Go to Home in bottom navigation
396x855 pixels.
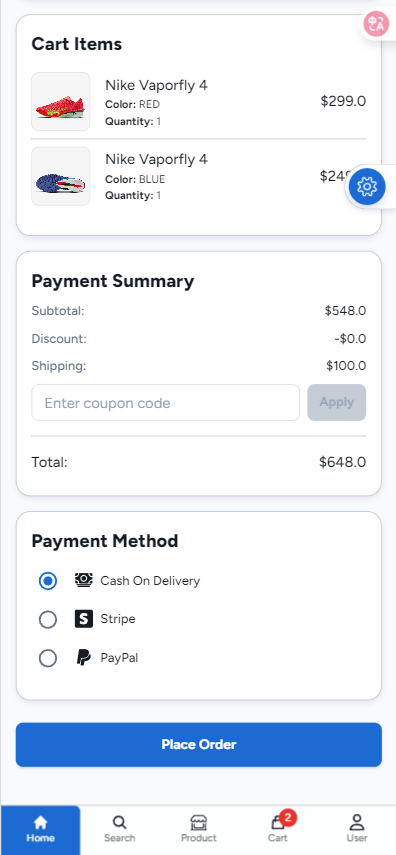[40, 829]
